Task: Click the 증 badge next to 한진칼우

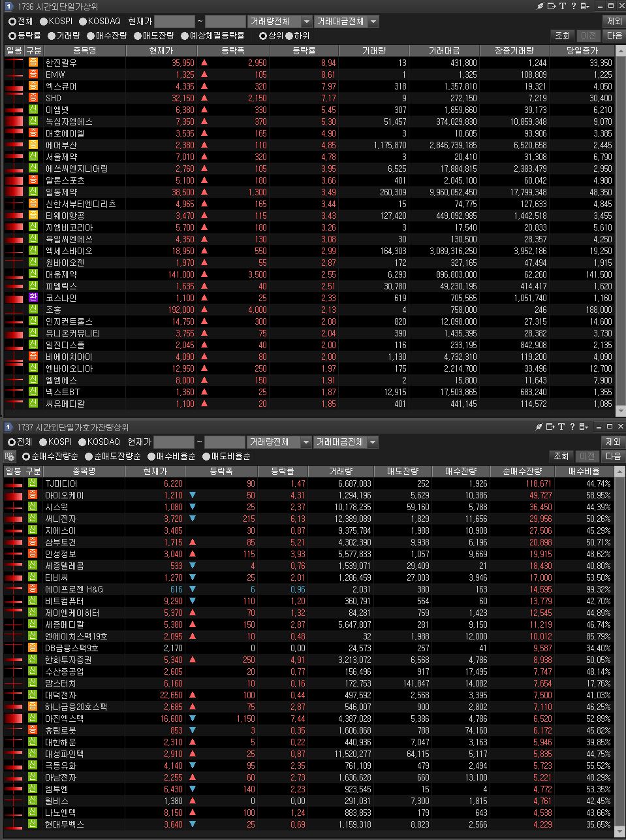Action: [x=33, y=63]
